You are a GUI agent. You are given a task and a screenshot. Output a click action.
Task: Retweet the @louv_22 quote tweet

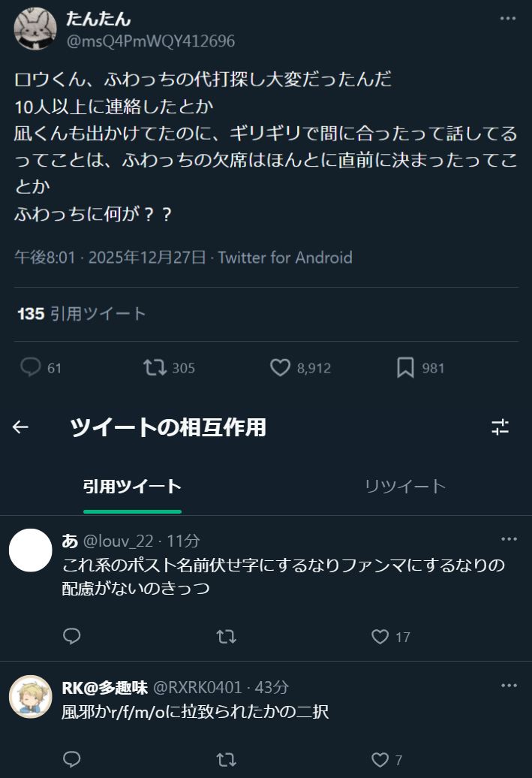coord(226,637)
